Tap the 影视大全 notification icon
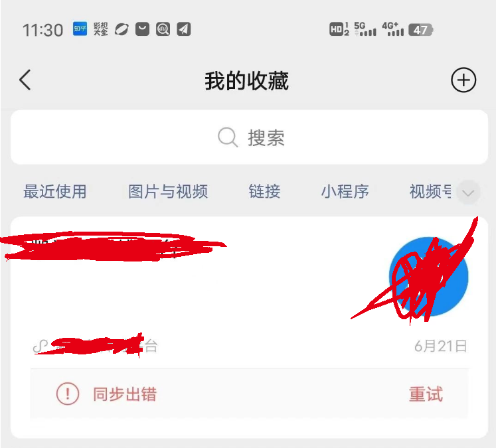This screenshot has width=496, height=448. [100, 29]
